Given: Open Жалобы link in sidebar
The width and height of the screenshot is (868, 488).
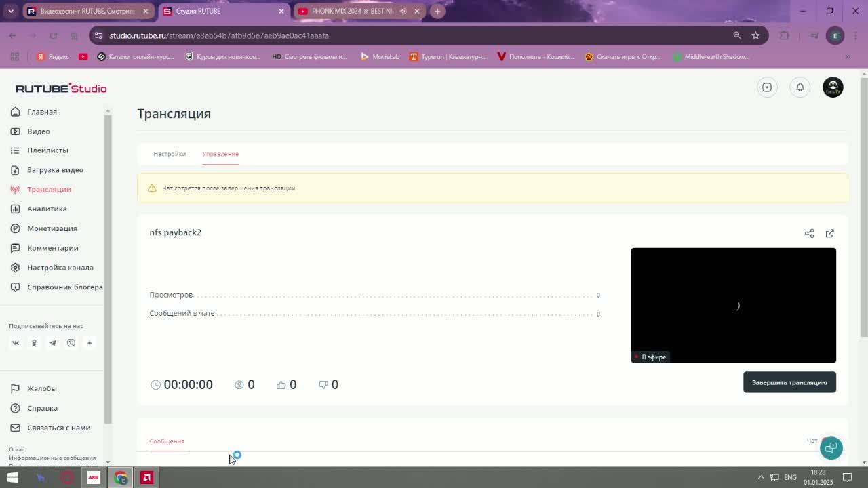Looking at the screenshot, I should pos(41,389).
